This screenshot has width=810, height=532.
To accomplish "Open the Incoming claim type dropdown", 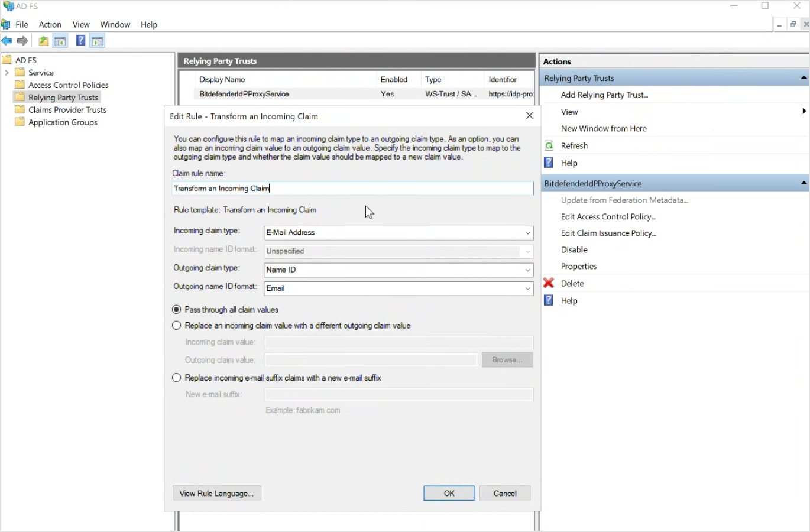I will pos(527,233).
